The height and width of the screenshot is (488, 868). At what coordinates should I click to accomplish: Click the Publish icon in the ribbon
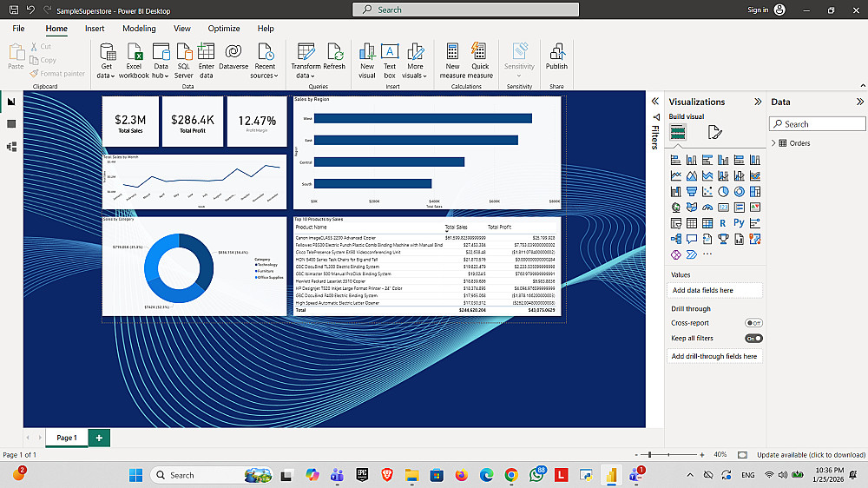556,56
